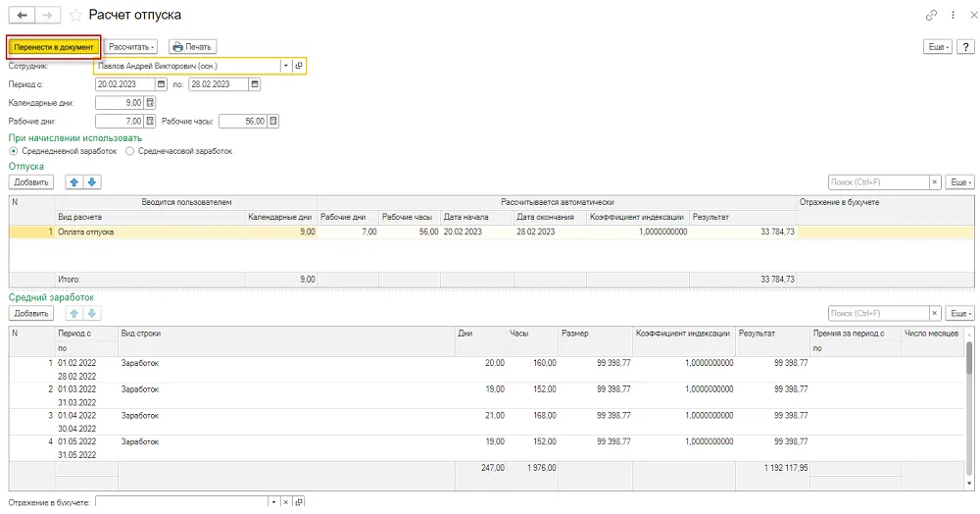
Task: Clear the Отражение в бухучете field
Action: pos(285,502)
